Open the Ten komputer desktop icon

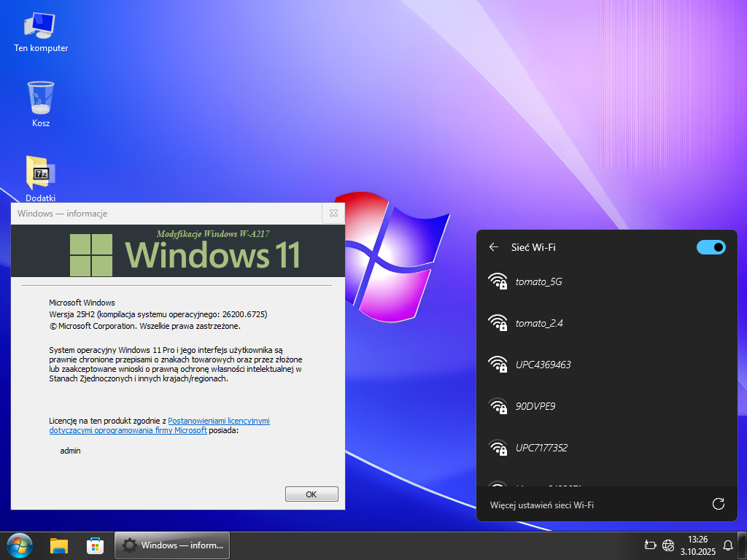coord(40,29)
